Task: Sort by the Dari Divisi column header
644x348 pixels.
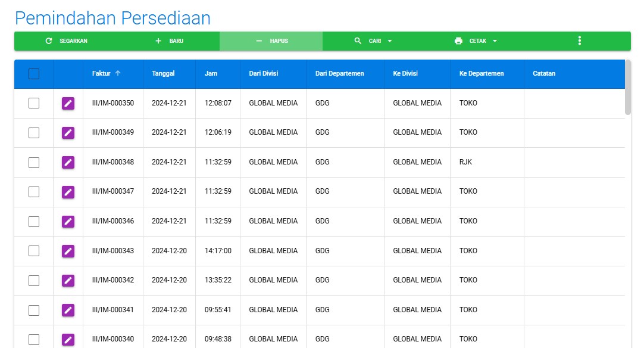Action: tap(263, 74)
